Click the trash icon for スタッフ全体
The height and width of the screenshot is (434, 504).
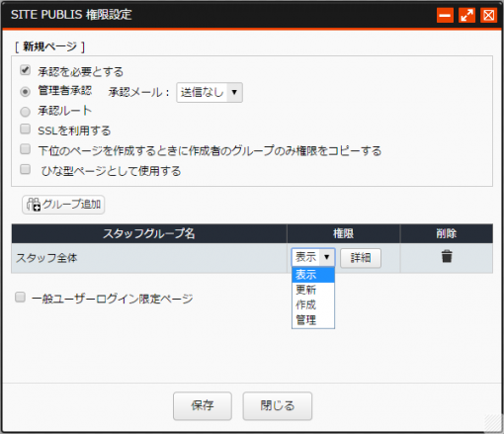coord(447,256)
